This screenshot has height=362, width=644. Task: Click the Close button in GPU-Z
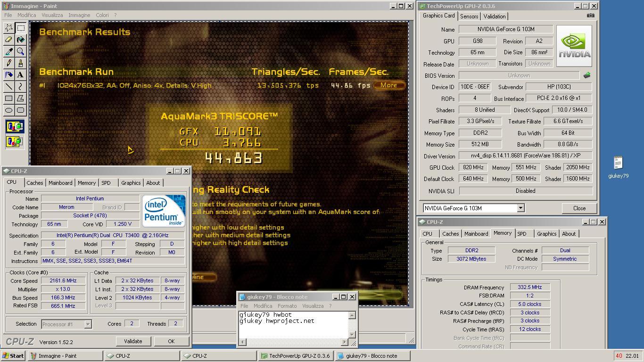tap(579, 208)
